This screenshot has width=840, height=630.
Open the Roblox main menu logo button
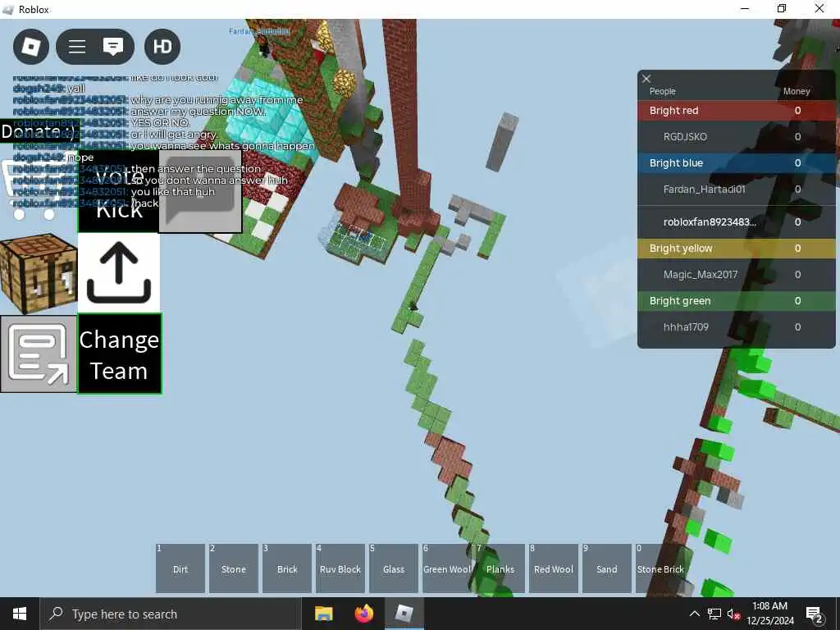pos(31,47)
